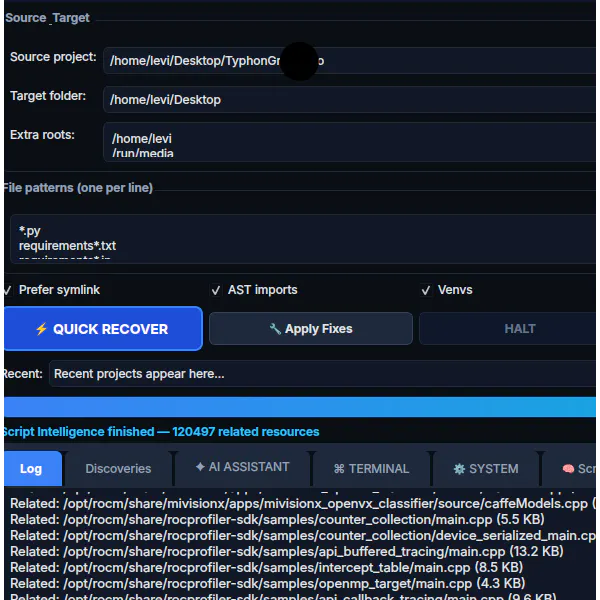Click the api_buffered_tracing/main.cpp (13.2 KB) line
Screen dimensions: 600x600
point(287,551)
